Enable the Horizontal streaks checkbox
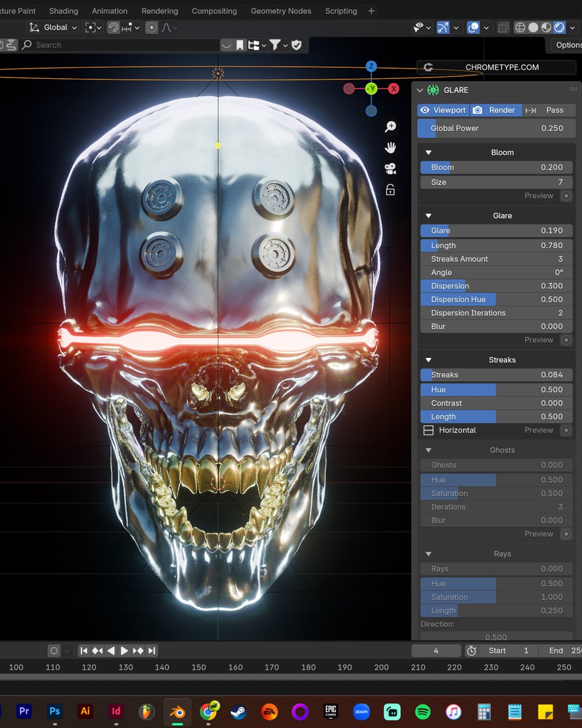The width and height of the screenshot is (582, 728). (428, 430)
